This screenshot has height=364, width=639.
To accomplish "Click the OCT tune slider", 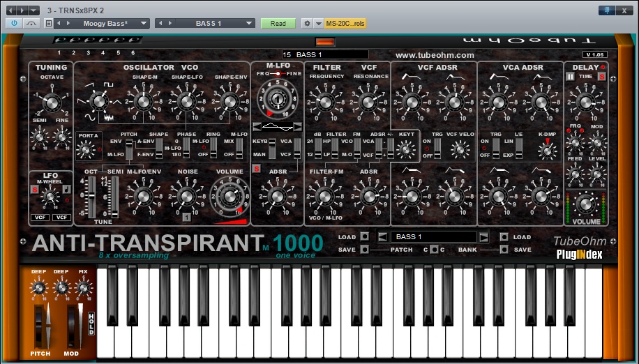I will (90, 195).
